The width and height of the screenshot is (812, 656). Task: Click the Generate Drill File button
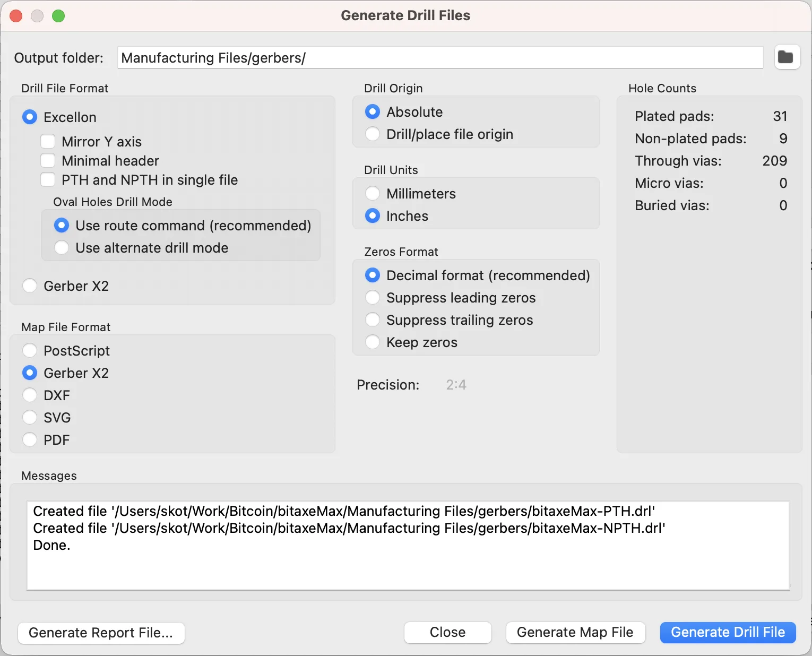[x=727, y=632]
